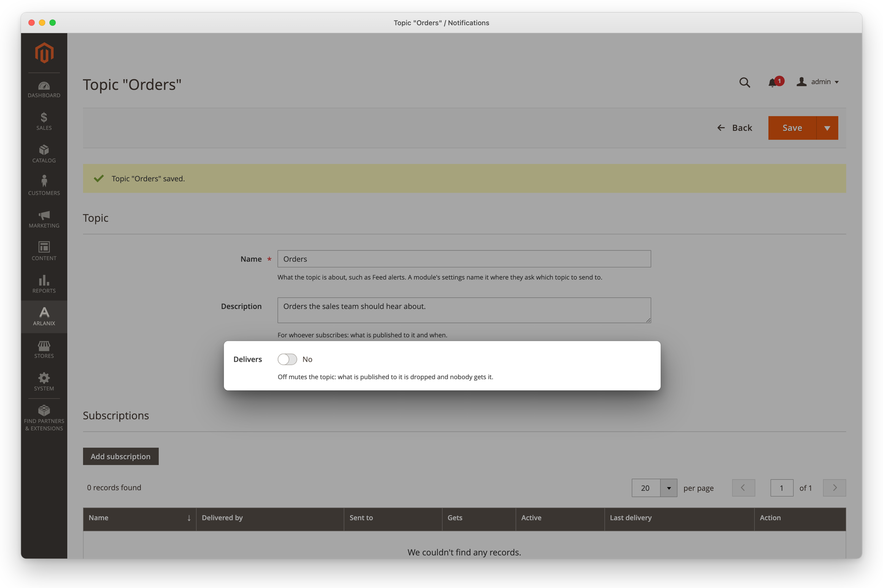Click into the Description text area
The height and width of the screenshot is (588, 883).
coord(464,310)
